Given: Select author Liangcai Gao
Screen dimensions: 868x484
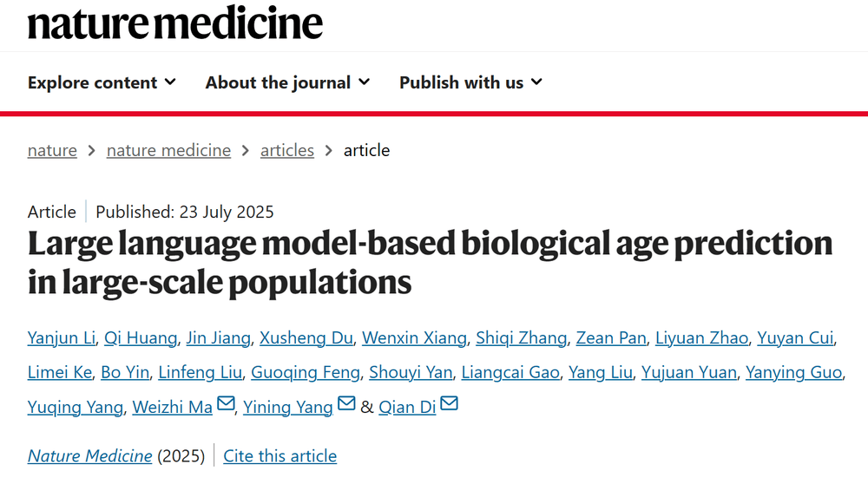Looking at the screenshot, I should coord(510,373).
